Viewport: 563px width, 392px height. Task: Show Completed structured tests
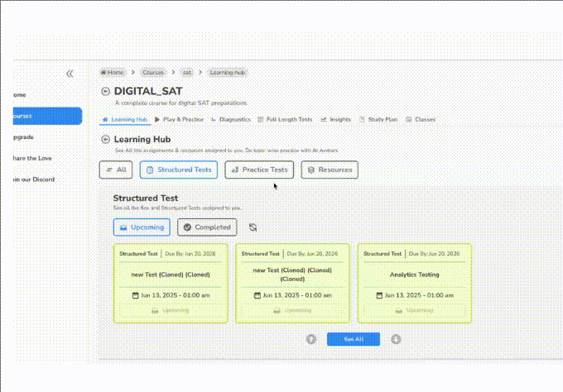pos(207,227)
